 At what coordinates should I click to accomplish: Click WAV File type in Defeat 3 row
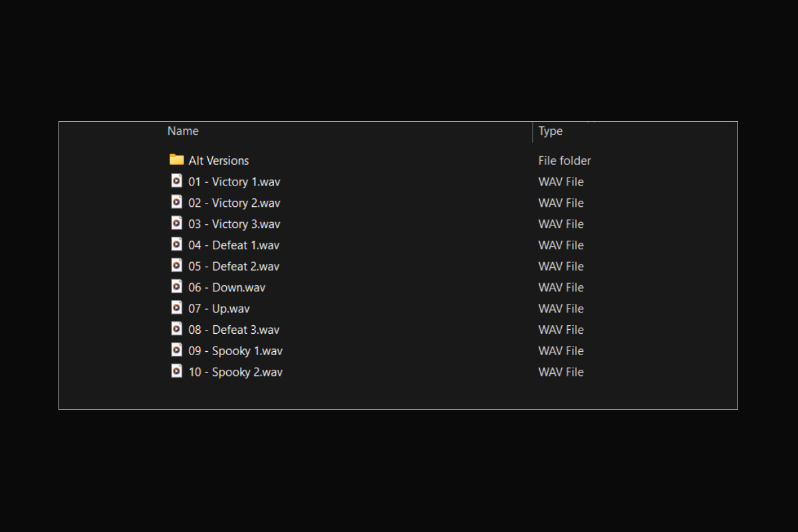[x=561, y=330]
